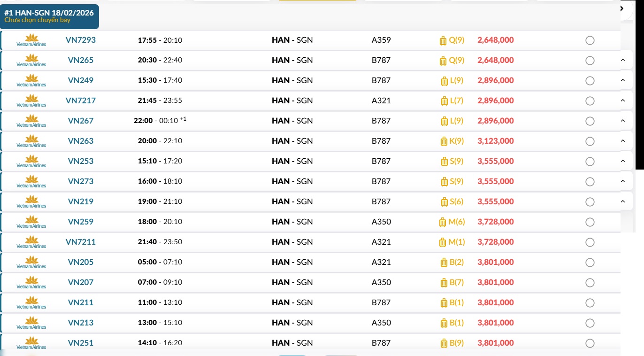Toggle the chevron next to flight VN263
The width and height of the screenshot is (644, 356).
pyautogui.click(x=623, y=141)
